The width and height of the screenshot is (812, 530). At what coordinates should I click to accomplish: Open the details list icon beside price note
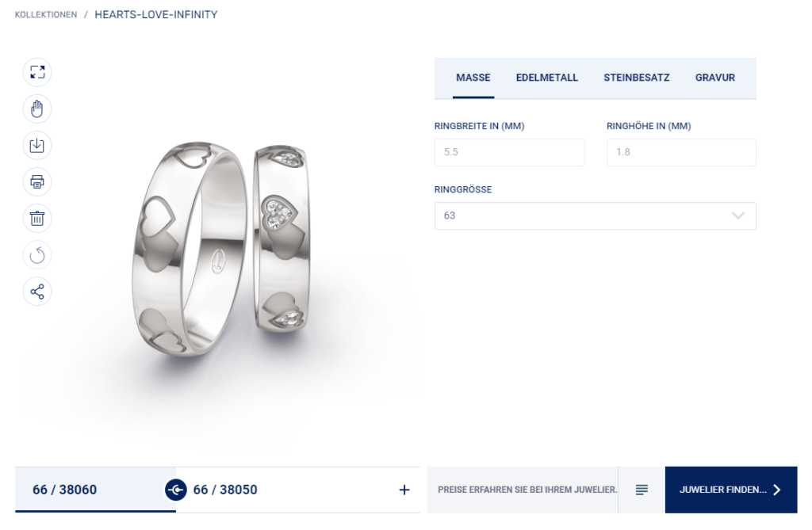pos(642,490)
